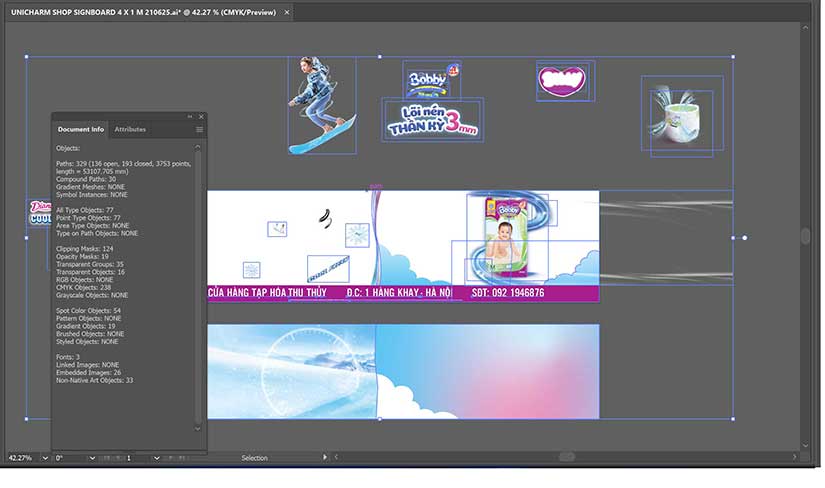This screenshot has width=825, height=488.
Task: Select the blue-pink gradient background panel
Action: [488, 372]
